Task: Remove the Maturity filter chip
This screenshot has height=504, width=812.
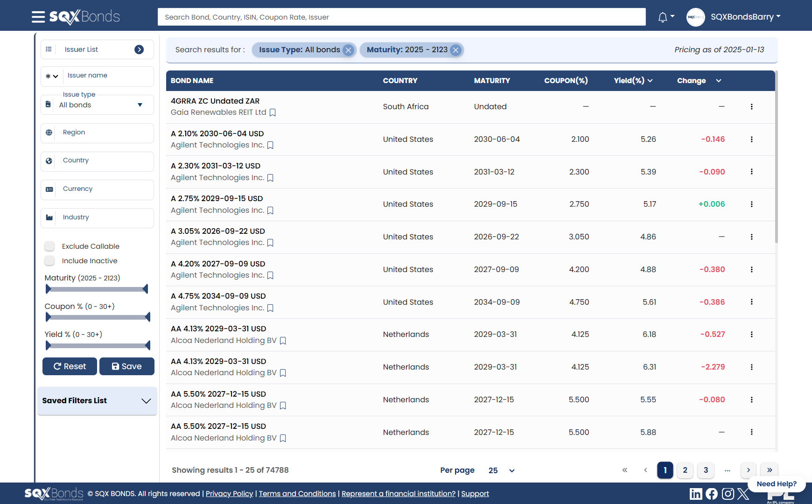Action: click(x=455, y=50)
